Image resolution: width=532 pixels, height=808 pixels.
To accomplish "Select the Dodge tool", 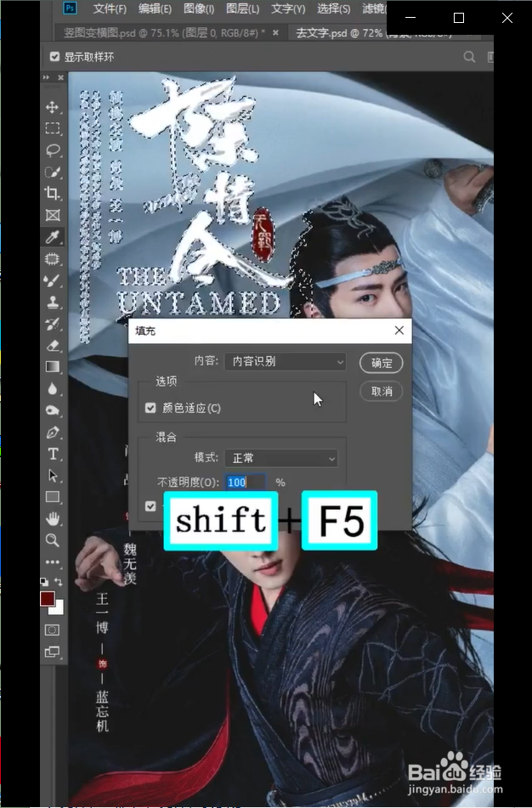I will point(52,410).
